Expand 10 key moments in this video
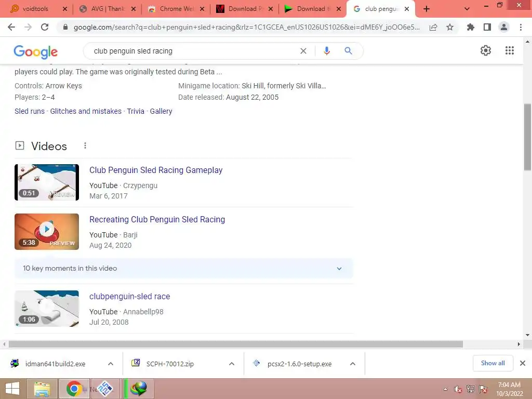The image size is (532, 399). [184, 269]
